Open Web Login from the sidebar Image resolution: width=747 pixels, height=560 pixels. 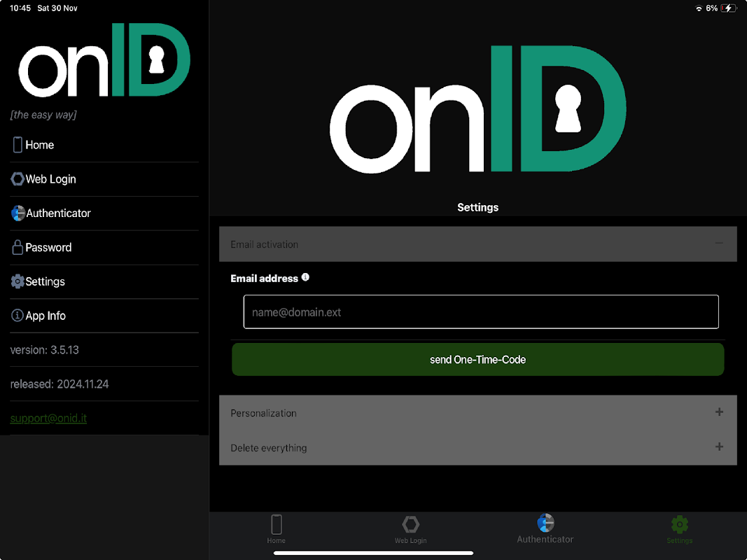coord(104,179)
